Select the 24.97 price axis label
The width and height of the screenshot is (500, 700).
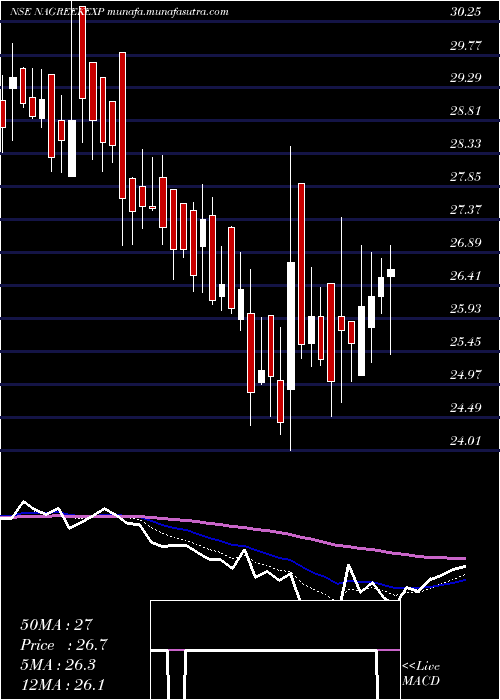(465, 375)
